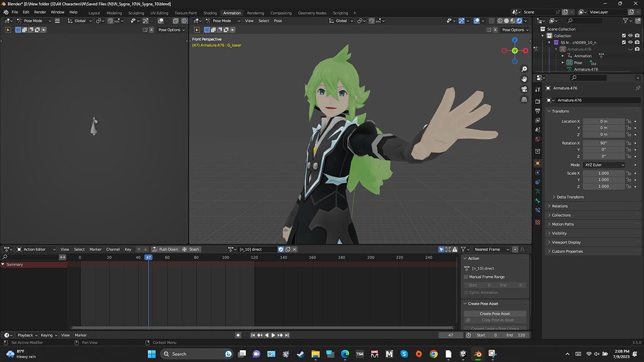The image size is (644, 362).
Task: Switch viewport to Wireframe shading mode
Action: pos(499,21)
